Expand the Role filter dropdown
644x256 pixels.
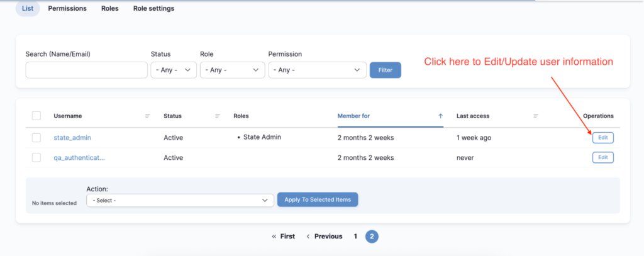tap(232, 70)
